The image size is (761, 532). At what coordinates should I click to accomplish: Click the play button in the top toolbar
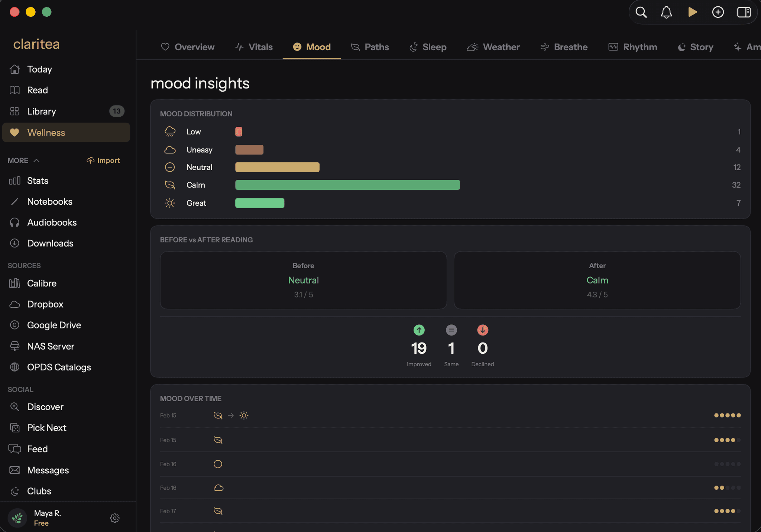(x=692, y=12)
